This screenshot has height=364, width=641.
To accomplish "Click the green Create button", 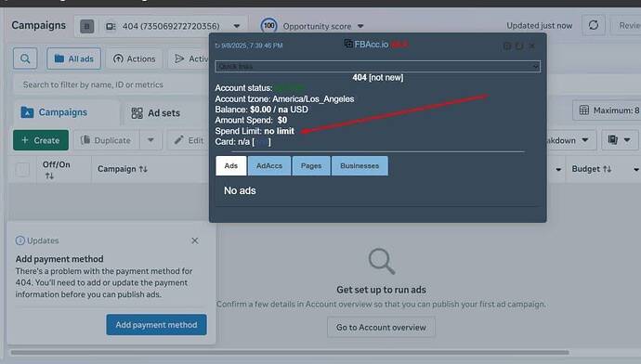I will coord(41,140).
